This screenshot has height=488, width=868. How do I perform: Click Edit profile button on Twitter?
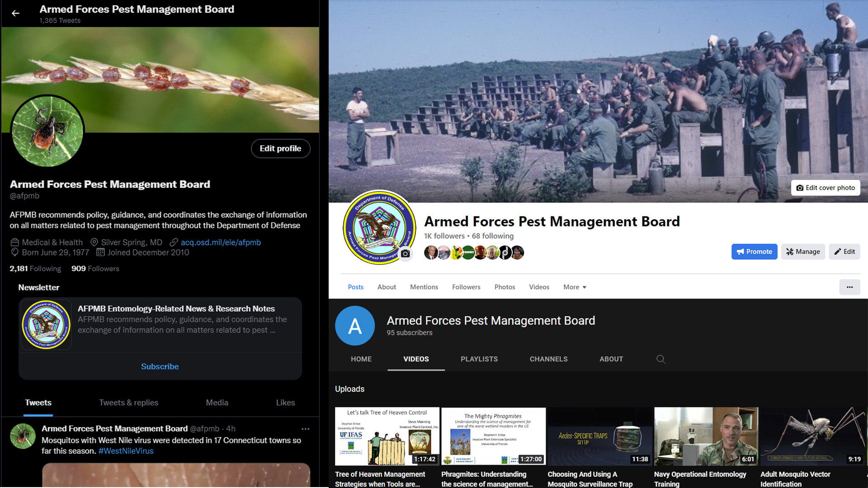280,149
